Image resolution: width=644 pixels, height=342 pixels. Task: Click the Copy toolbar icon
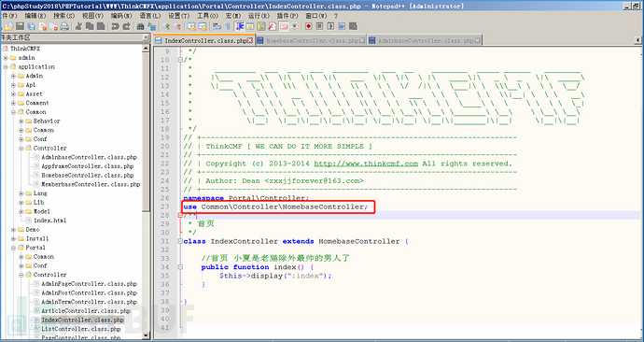pos(90,26)
